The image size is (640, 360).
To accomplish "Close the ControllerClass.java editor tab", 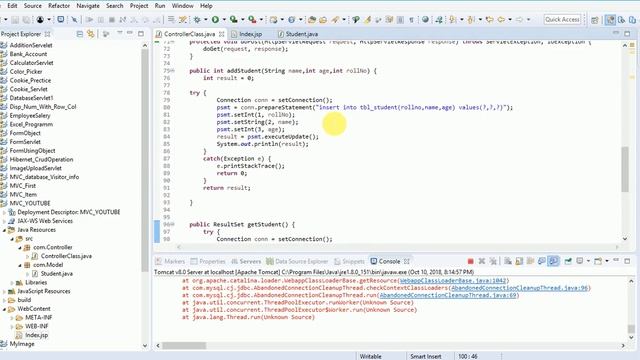I will (x=222, y=34).
